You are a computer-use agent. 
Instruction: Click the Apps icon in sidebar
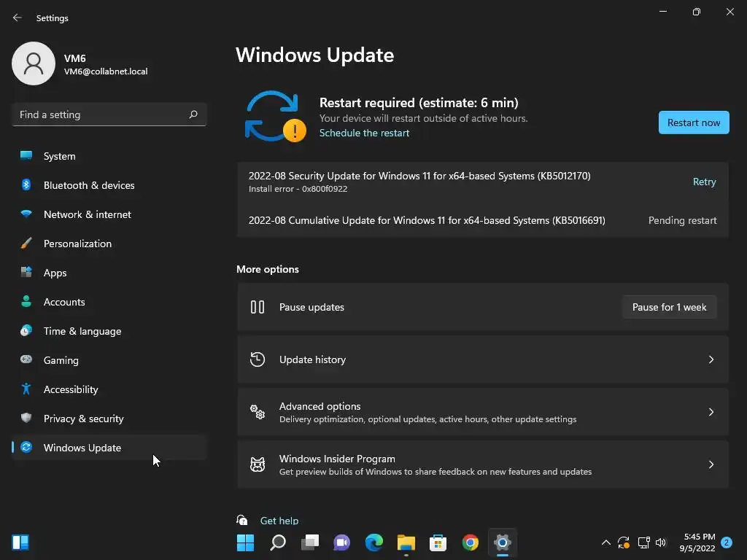[x=26, y=273]
